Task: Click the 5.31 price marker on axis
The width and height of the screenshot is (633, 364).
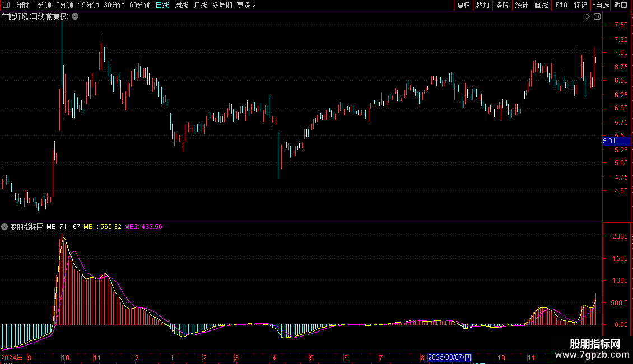Action: tap(616, 141)
